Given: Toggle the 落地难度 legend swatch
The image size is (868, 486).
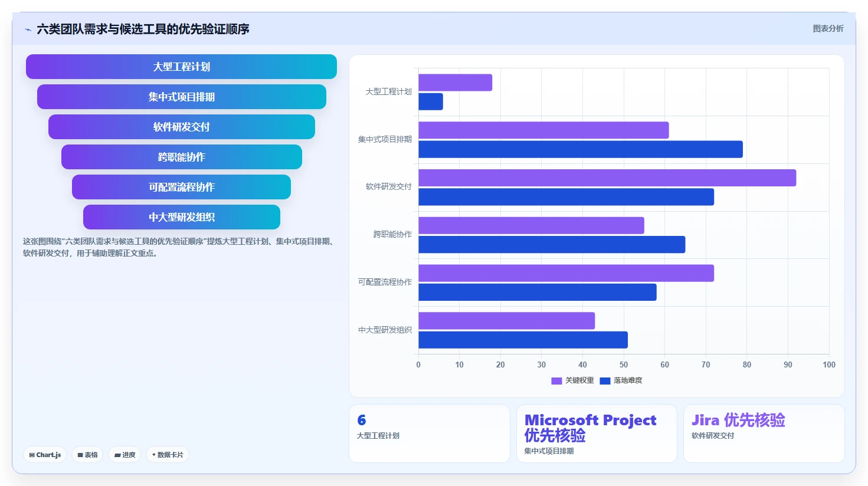Looking at the screenshot, I should pos(605,381).
